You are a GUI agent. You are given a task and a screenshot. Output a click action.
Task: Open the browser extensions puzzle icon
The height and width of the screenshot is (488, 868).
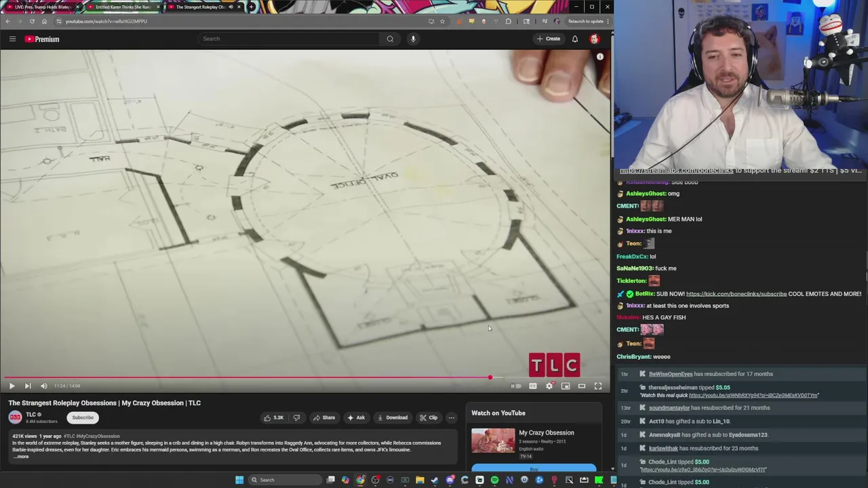[508, 21]
